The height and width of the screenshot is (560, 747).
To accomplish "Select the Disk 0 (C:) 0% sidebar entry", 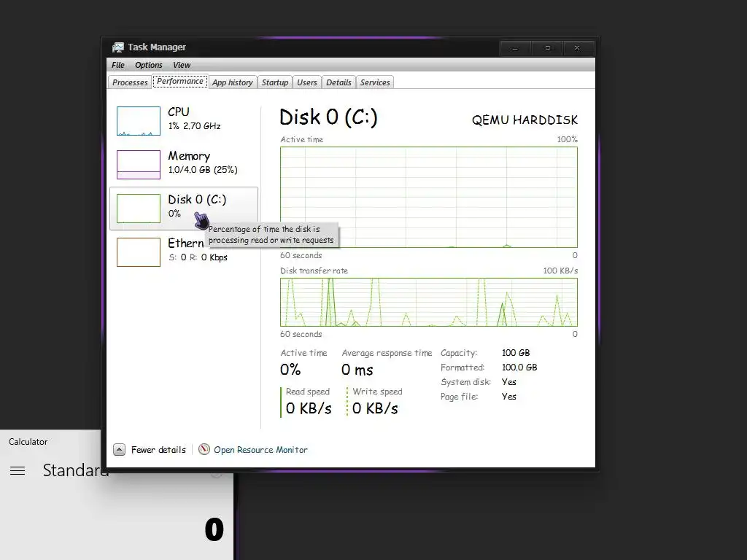I will [184, 209].
